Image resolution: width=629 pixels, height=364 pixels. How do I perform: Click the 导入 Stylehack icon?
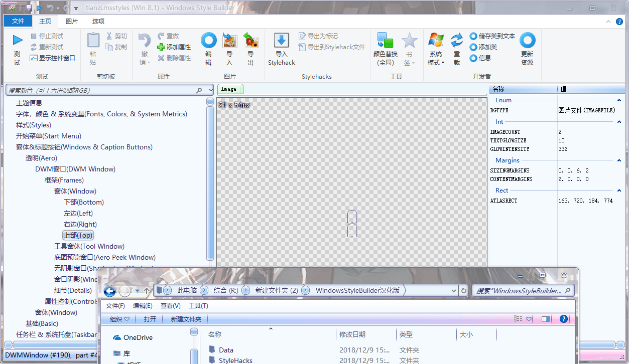point(282,41)
